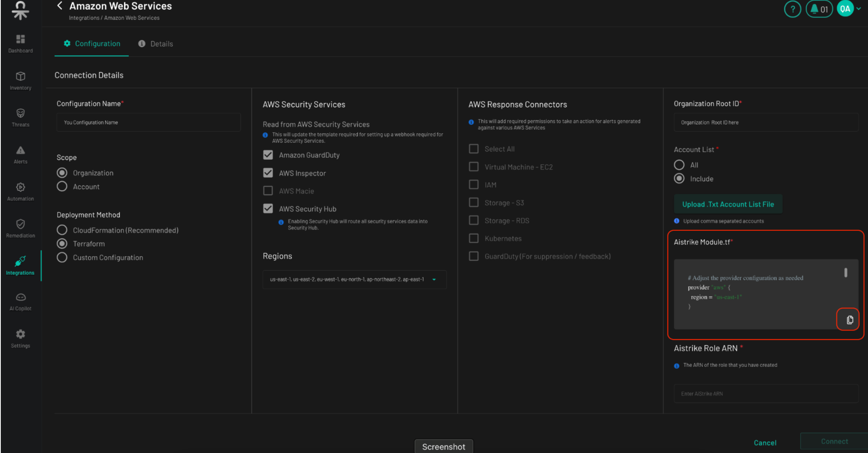
Task: Choose Terraform deployment method
Action: [62, 243]
